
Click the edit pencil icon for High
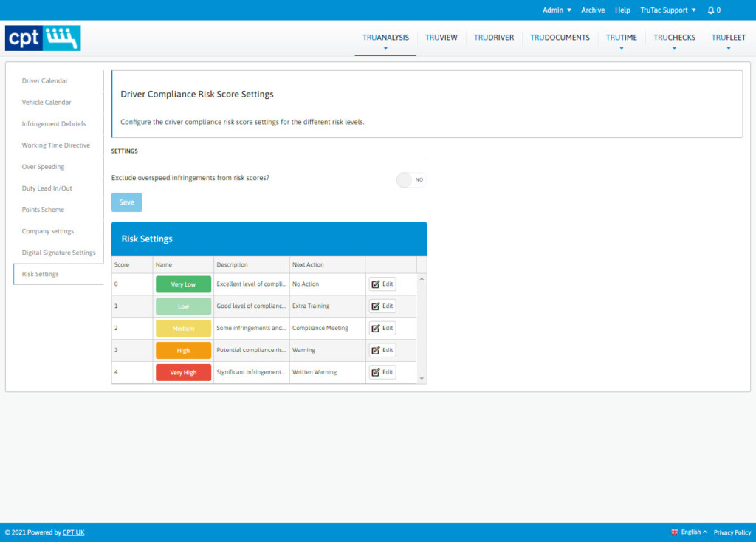point(377,349)
